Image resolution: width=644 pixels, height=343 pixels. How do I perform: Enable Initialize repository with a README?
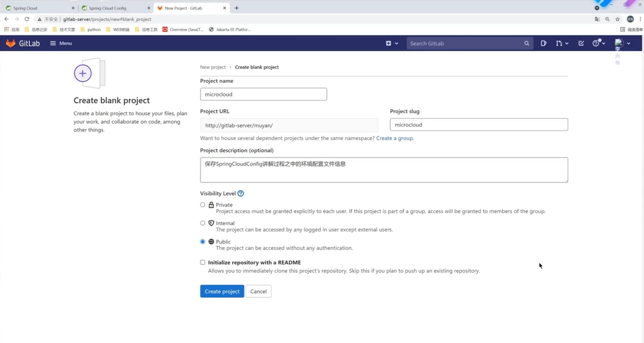(x=203, y=262)
